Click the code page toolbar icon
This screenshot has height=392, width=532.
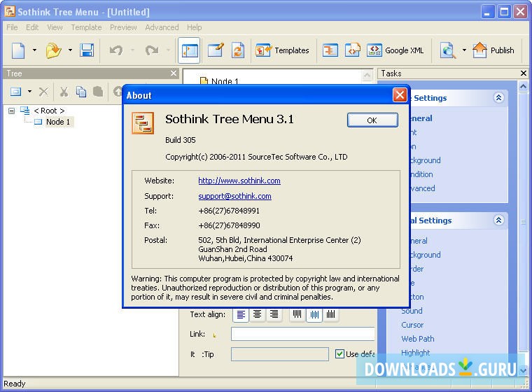(353, 50)
